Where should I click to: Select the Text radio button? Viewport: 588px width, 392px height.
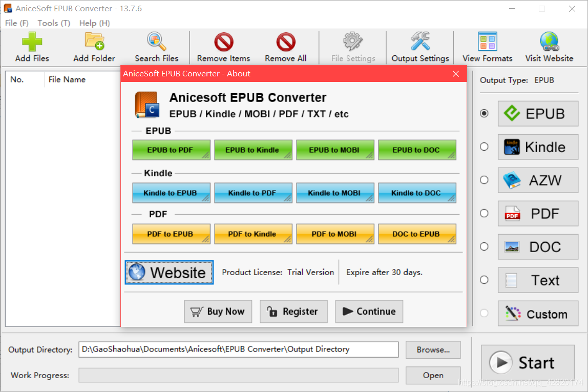point(484,280)
